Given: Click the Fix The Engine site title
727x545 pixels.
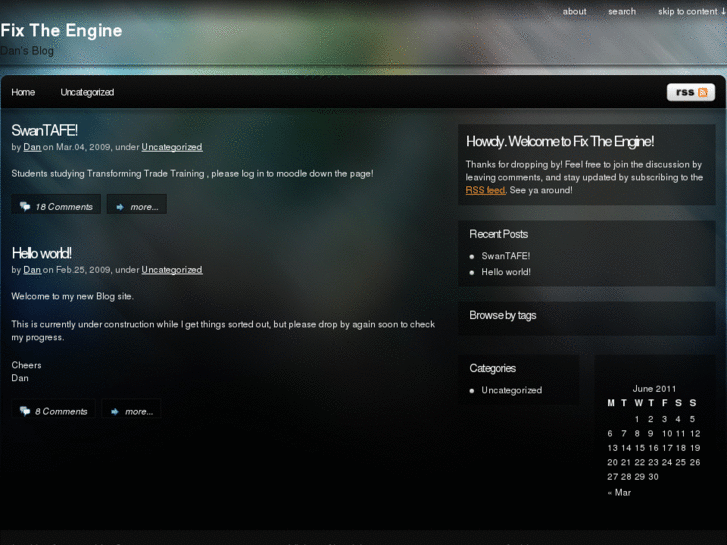Looking at the screenshot, I should (61, 31).
